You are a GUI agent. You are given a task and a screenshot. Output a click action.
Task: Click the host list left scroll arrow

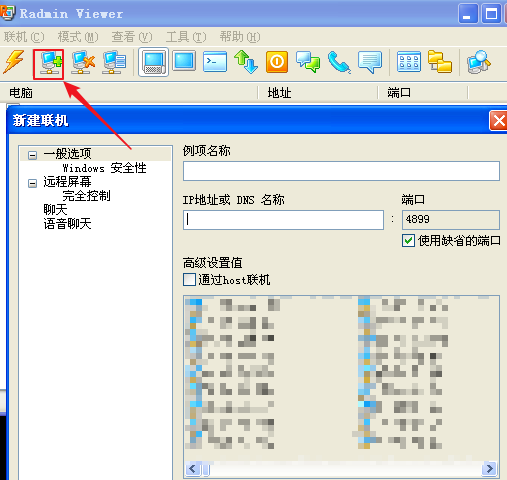tap(192, 469)
